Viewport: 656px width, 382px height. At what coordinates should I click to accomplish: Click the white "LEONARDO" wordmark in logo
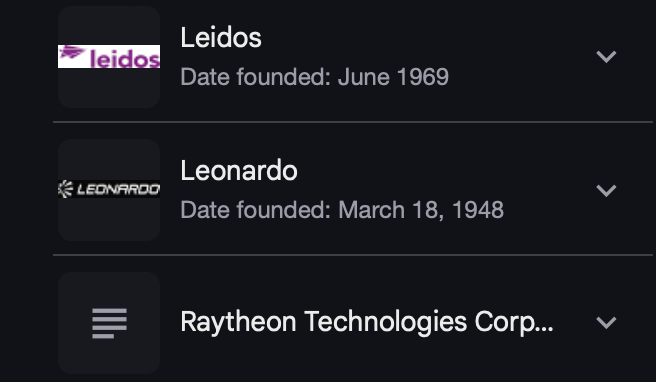pos(118,190)
